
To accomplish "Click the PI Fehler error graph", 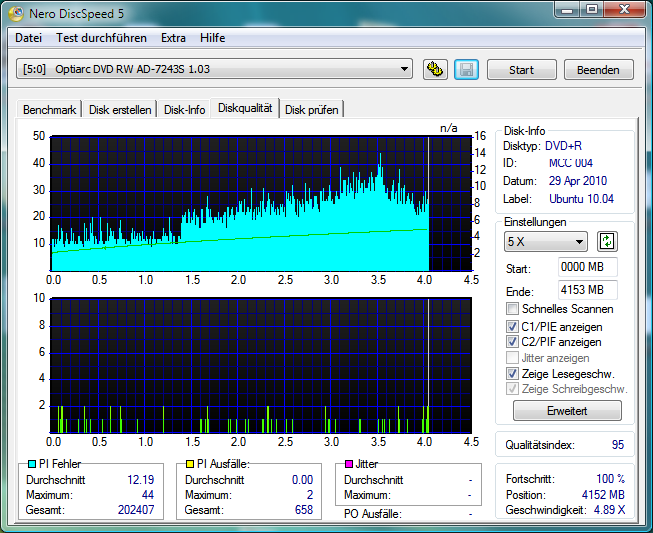I will click(x=261, y=204).
